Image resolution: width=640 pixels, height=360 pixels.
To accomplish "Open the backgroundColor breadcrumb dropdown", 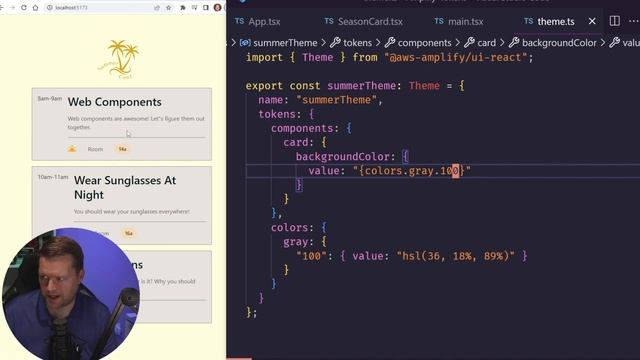I will [553, 43].
